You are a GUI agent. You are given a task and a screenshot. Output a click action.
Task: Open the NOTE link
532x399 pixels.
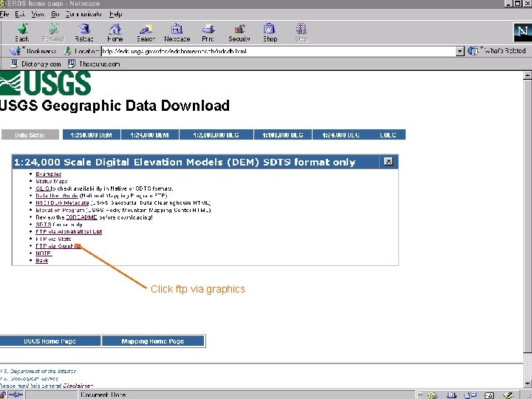[43, 253]
